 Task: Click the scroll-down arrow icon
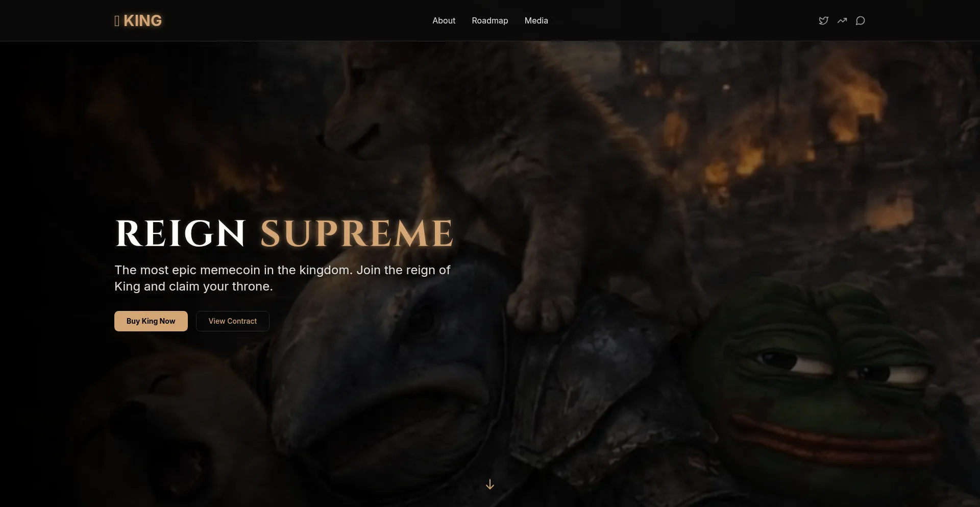click(x=490, y=484)
